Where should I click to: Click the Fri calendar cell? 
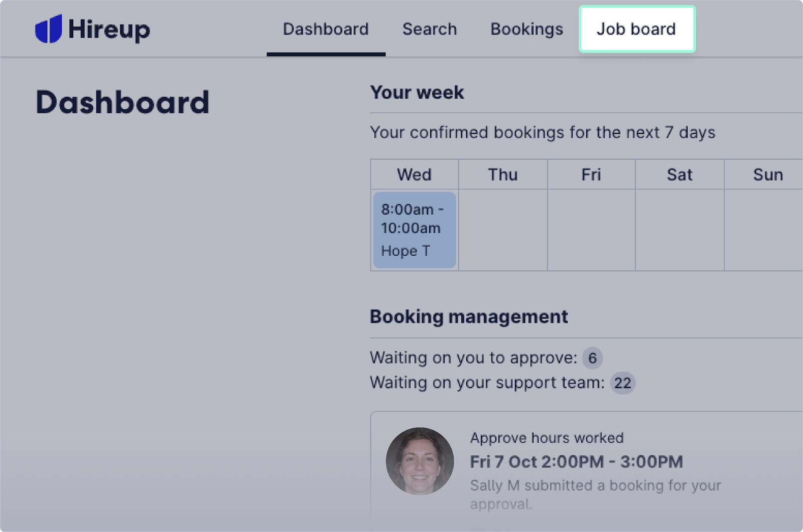pyautogui.click(x=591, y=230)
